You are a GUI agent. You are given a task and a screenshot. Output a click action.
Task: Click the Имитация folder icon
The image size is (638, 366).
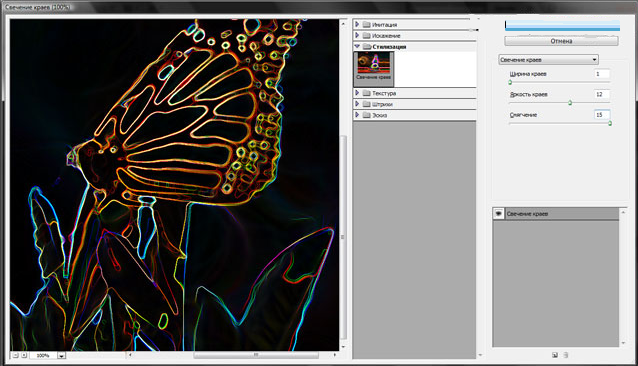point(366,24)
